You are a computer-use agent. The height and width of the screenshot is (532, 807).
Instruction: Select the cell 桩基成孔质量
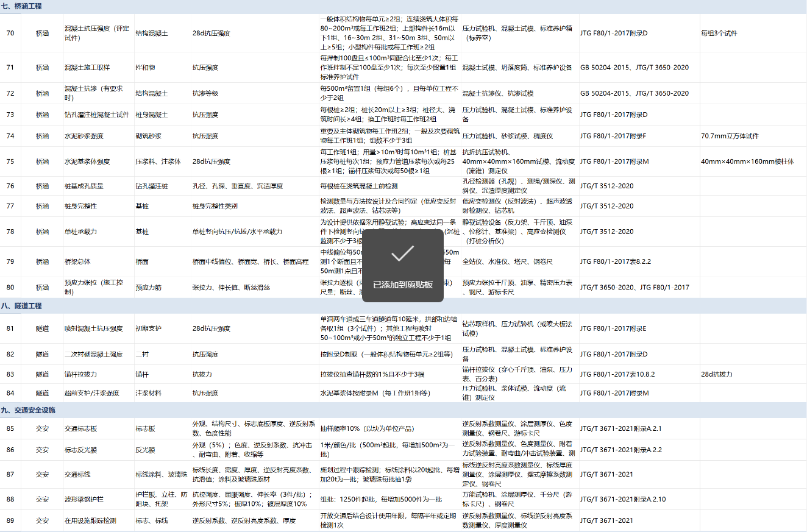point(84,186)
